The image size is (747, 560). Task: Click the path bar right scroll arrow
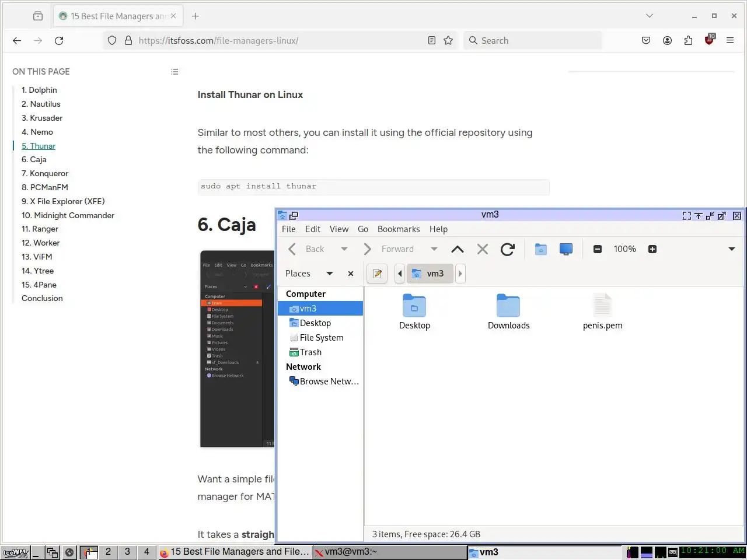coord(460,274)
